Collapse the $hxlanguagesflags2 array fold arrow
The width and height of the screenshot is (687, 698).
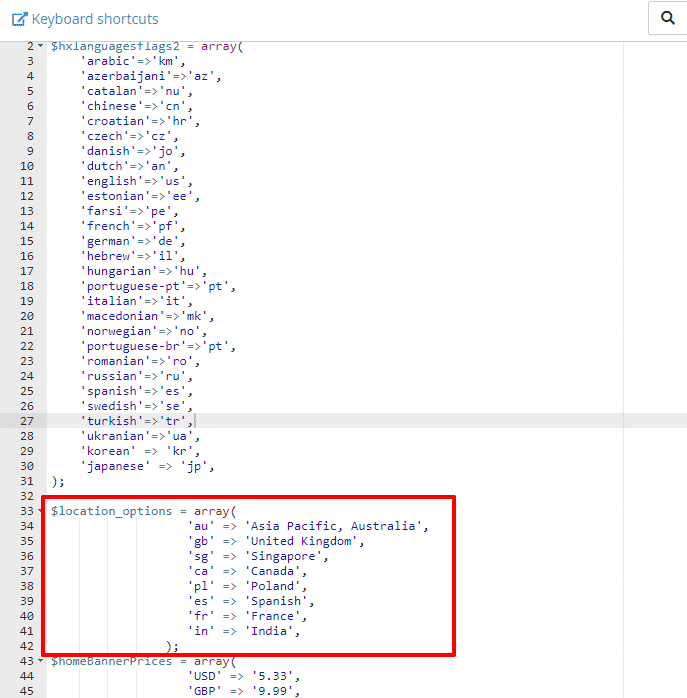(x=41, y=46)
